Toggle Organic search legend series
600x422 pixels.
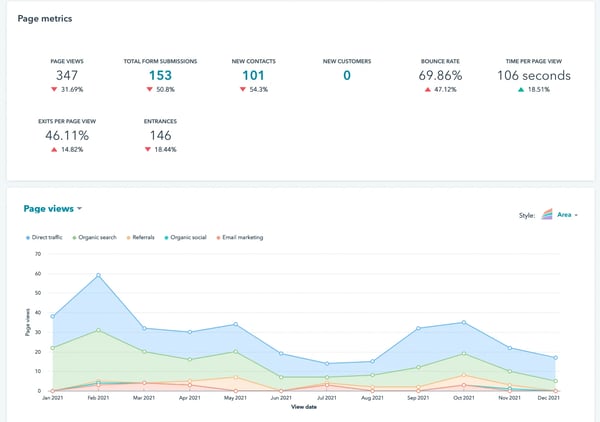point(94,237)
